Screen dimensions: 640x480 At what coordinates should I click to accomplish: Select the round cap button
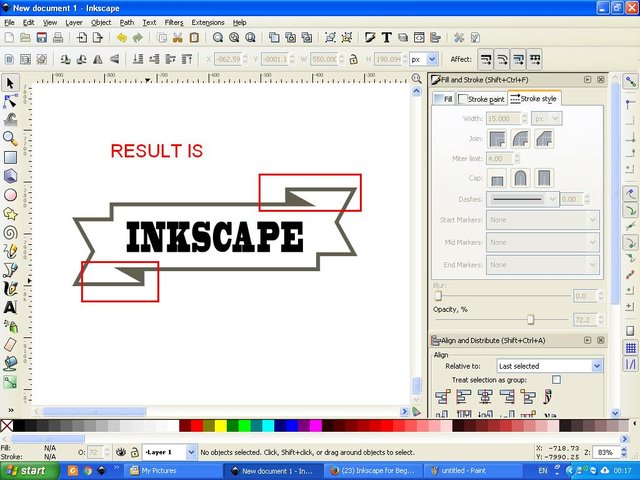point(520,178)
